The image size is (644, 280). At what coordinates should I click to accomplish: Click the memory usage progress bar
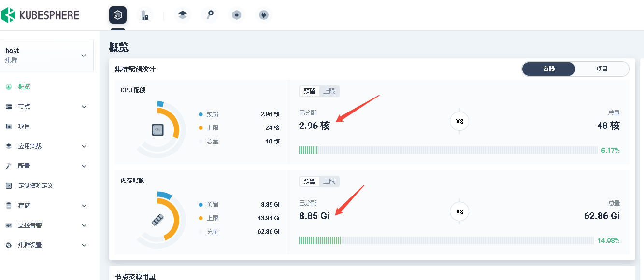pyautogui.click(x=446, y=240)
